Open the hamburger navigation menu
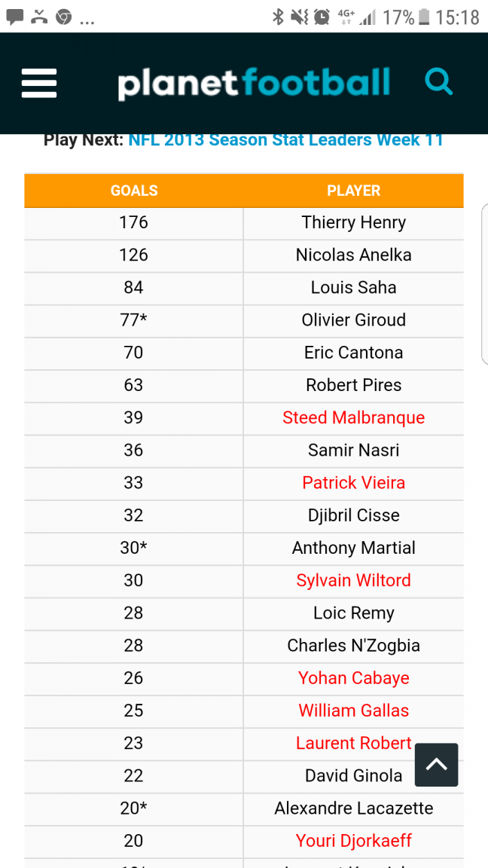 point(39,83)
